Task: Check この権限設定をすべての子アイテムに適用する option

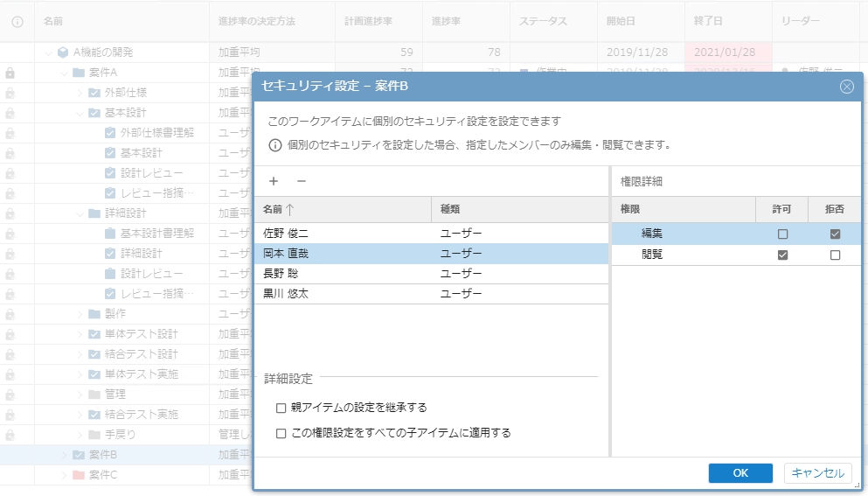Action: tap(281, 433)
